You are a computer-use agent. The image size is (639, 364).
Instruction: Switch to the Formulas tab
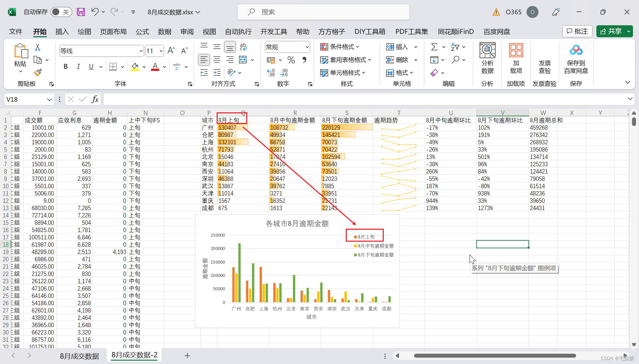click(x=142, y=32)
